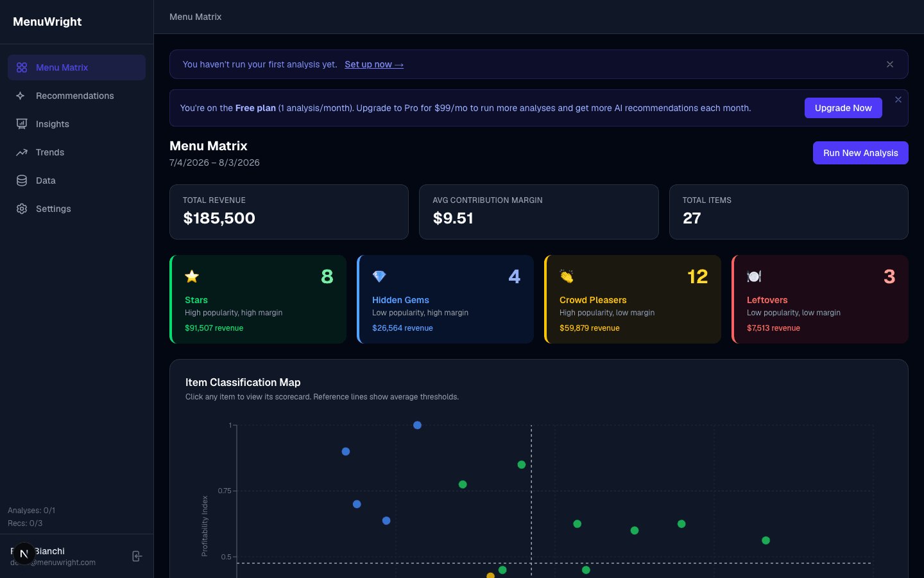Click the $7,513 revenue text
The image size is (924, 578).
(773, 328)
